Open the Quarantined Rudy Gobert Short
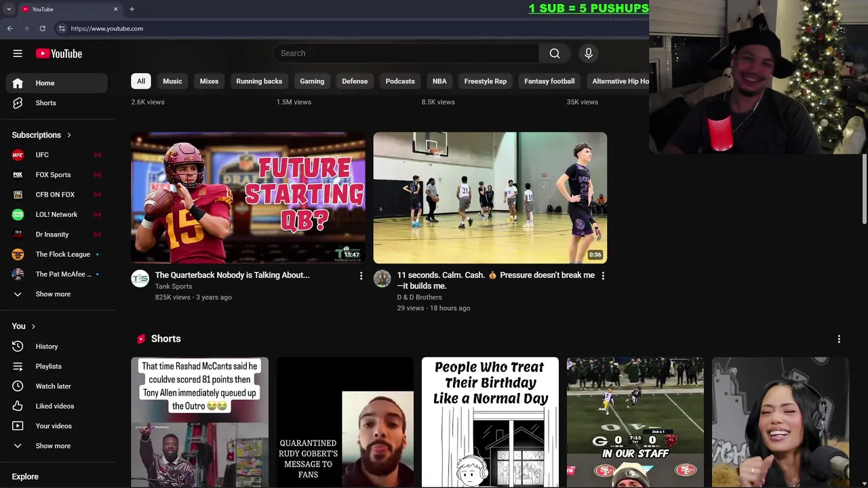This screenshot has width=868, height=488. [345, 422]
